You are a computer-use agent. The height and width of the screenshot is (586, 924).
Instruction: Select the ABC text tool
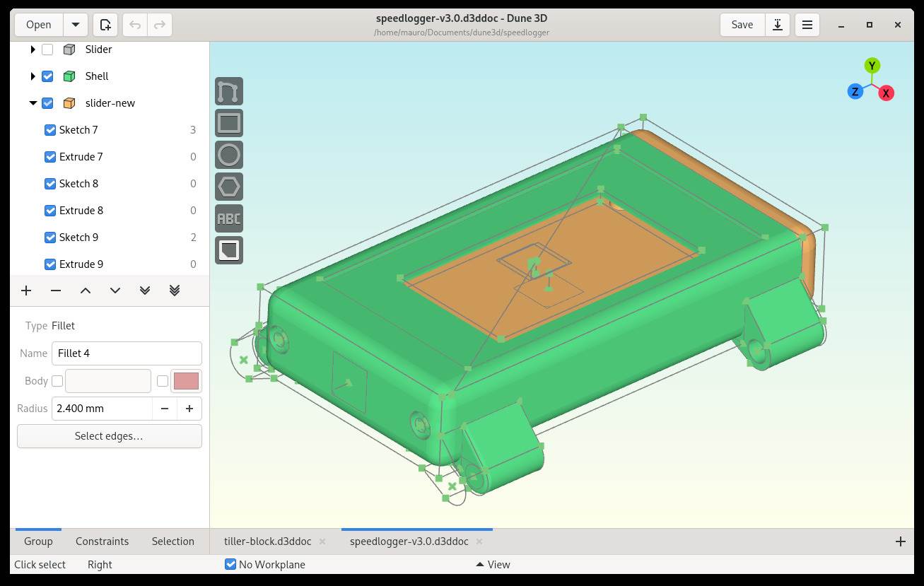pos(228,218)
